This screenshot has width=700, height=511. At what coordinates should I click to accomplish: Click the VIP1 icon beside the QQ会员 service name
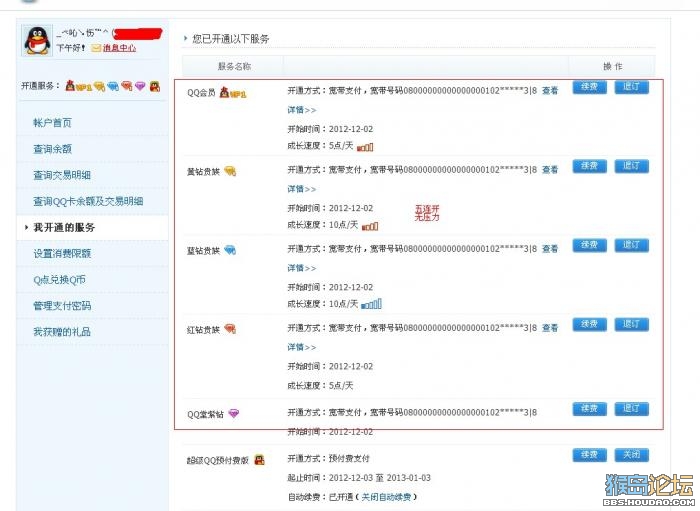(233, 93)
